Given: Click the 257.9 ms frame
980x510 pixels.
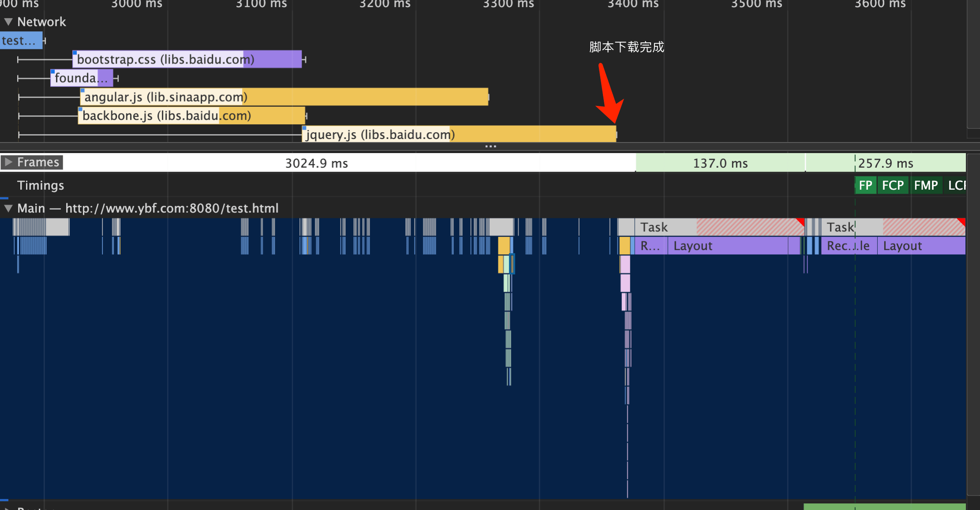Looking at the screenshot, I should (x=886, y=163).
